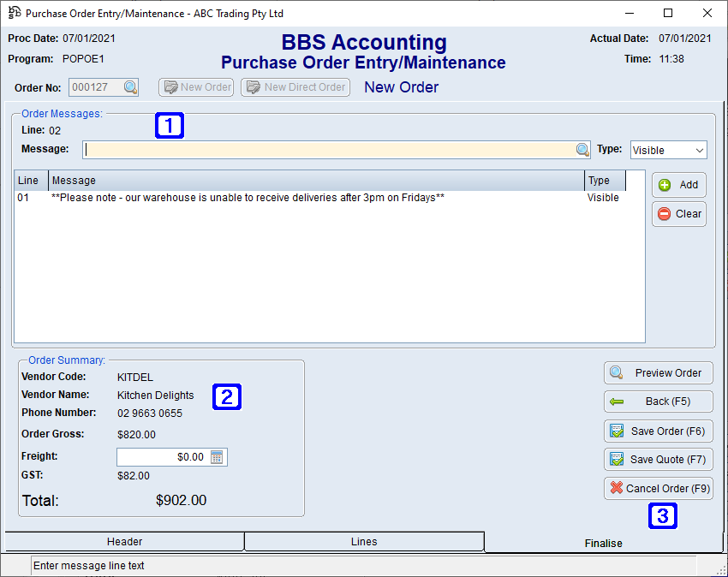The image size is (728, 577).
Task: Click the New Direct Order toggle button
Action: [295, 86]
